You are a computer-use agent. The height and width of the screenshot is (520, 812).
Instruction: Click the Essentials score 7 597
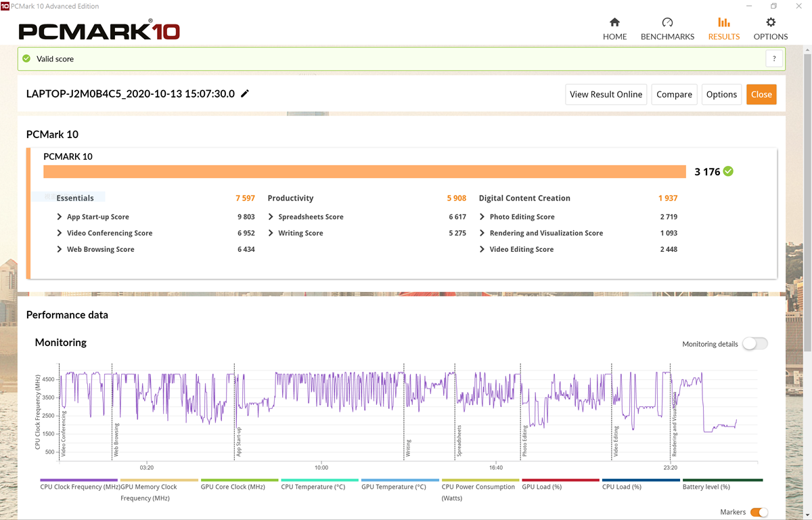pos(245,198)
